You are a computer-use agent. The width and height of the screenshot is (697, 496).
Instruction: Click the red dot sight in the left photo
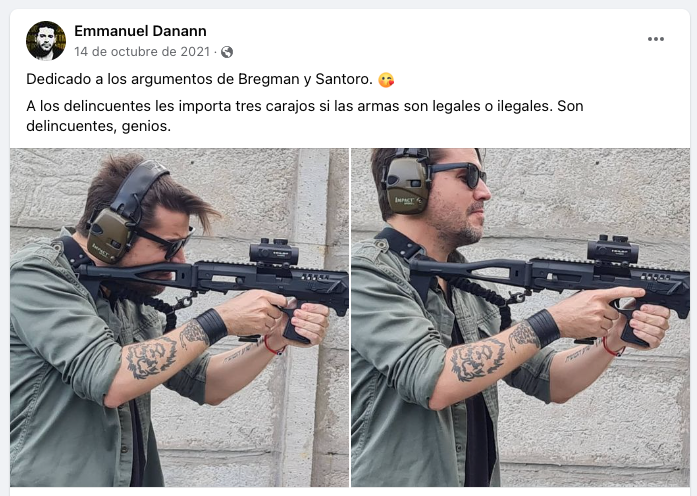(274, 253)
